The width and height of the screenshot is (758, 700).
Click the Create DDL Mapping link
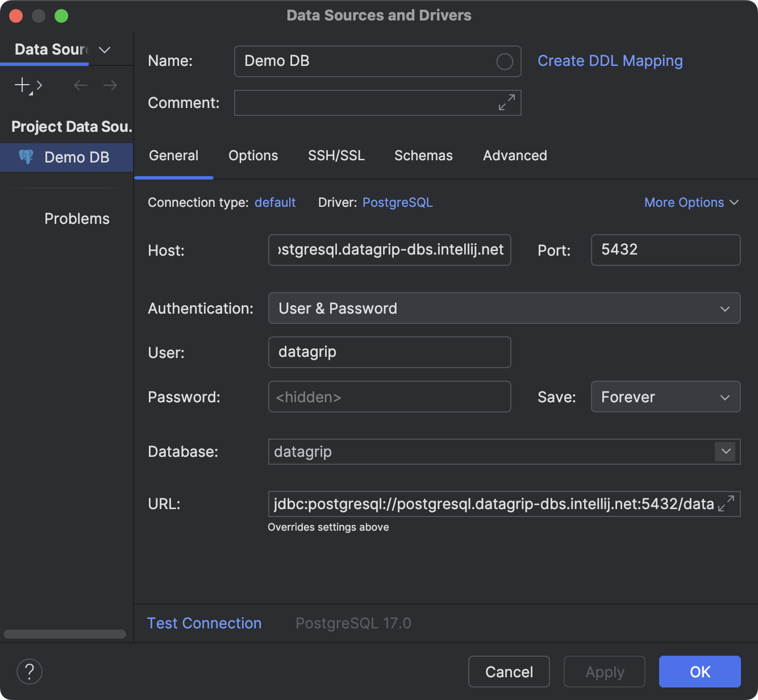pos(610,61)
